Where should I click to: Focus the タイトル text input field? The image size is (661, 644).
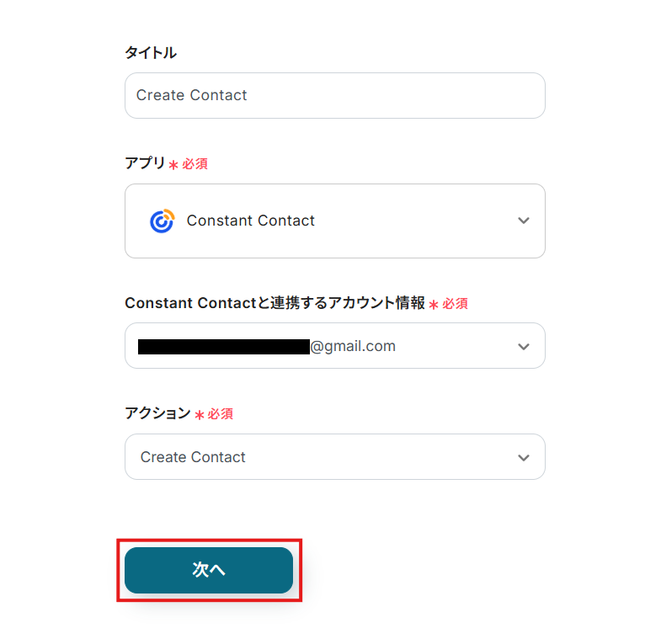click(x=334, y=95)
